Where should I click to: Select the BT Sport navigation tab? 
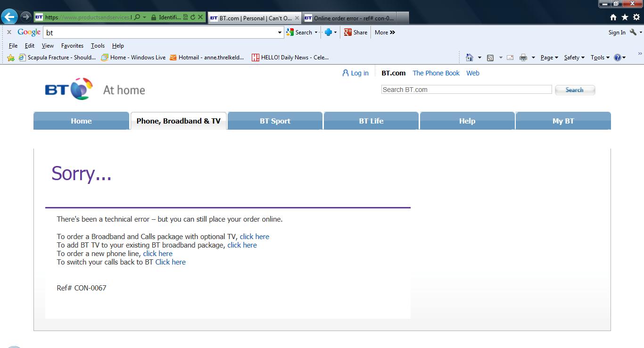275,121
